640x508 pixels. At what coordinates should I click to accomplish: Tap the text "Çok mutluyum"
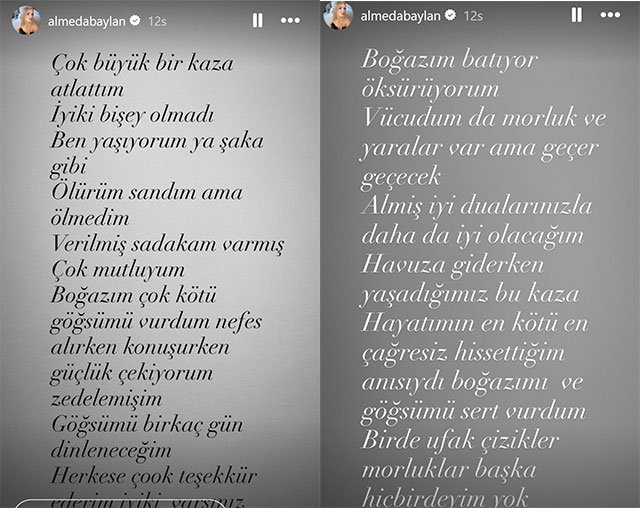pyautogui.click(x=117, y=270)
